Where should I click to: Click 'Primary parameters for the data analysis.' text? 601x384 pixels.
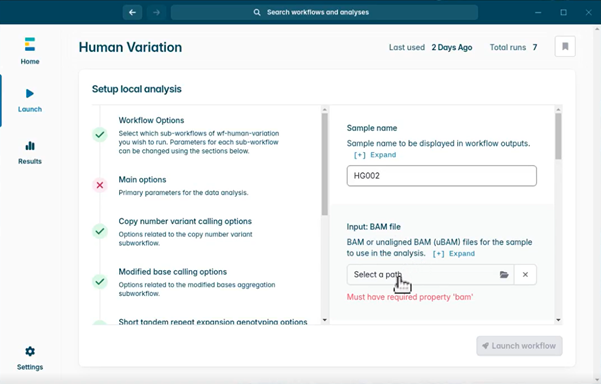pos(183,192)
